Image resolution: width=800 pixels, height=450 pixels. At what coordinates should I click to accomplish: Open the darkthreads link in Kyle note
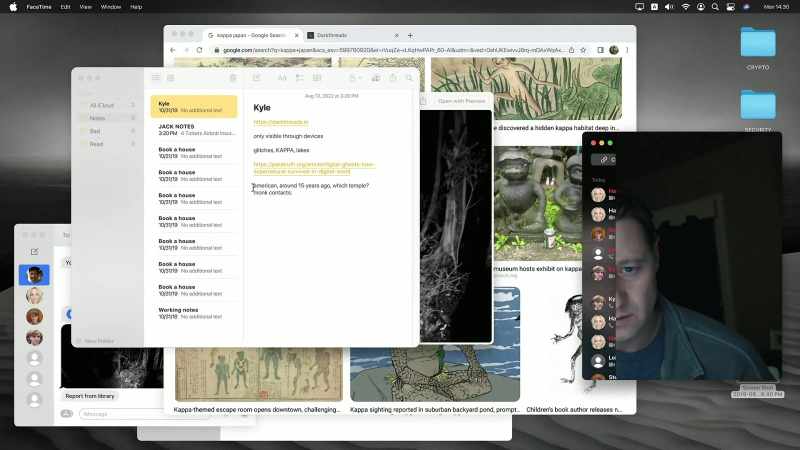(x=281, y=122)
